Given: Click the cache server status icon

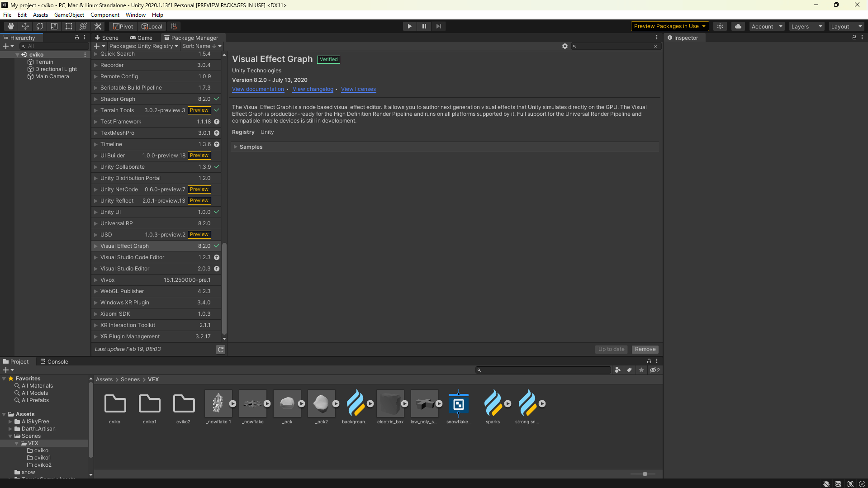Looking at the screenshot, I should coord(838,483).
